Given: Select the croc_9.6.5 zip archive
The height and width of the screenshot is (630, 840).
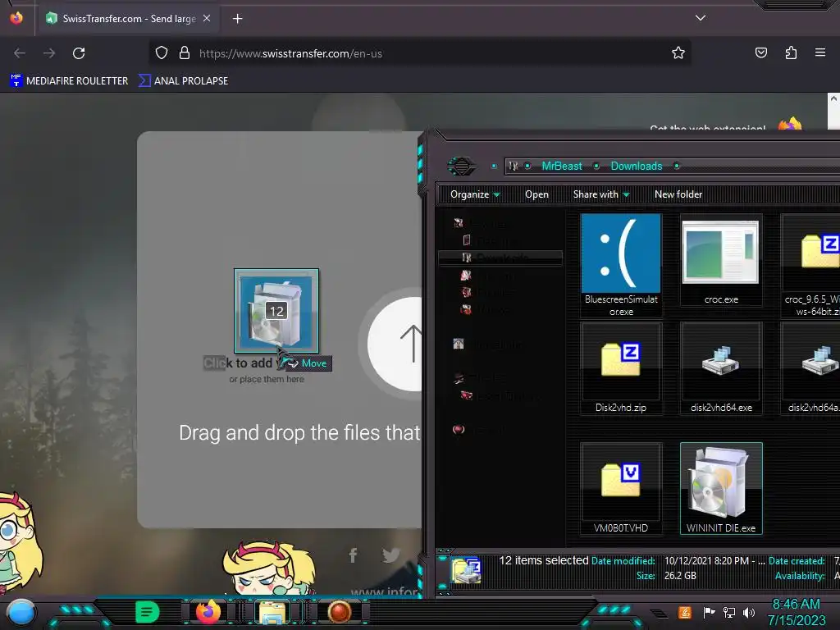Looking at the screenshot, I should click(x=810, y=266).
